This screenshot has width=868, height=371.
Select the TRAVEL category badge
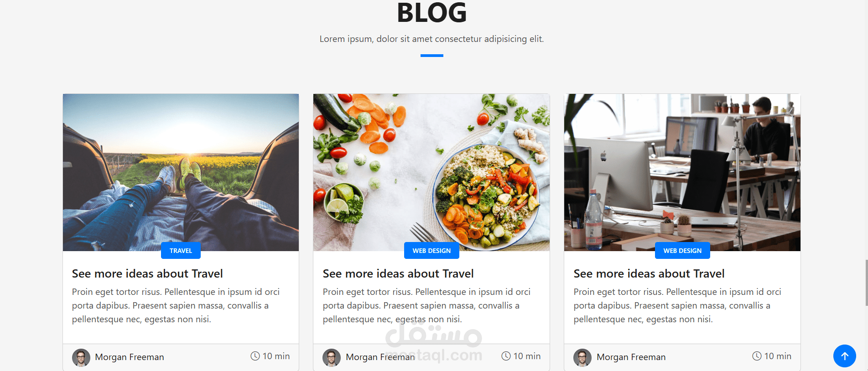181,251
